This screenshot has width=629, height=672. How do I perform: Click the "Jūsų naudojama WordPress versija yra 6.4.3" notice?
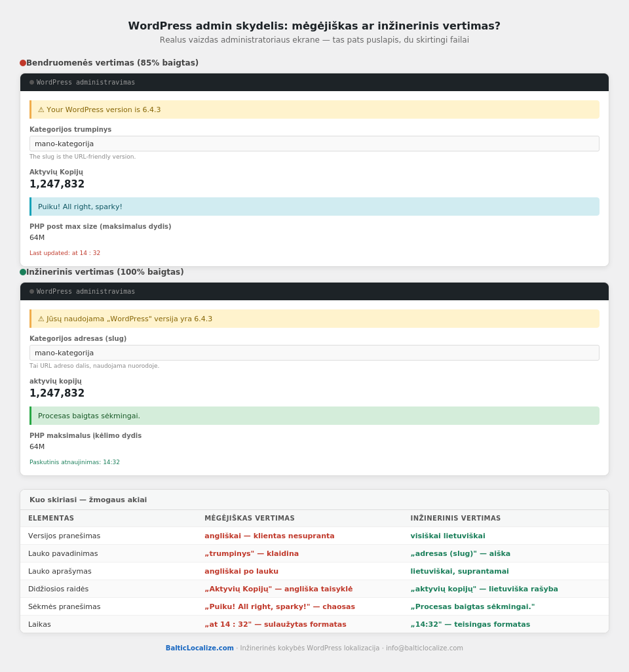tap(314, 319)
